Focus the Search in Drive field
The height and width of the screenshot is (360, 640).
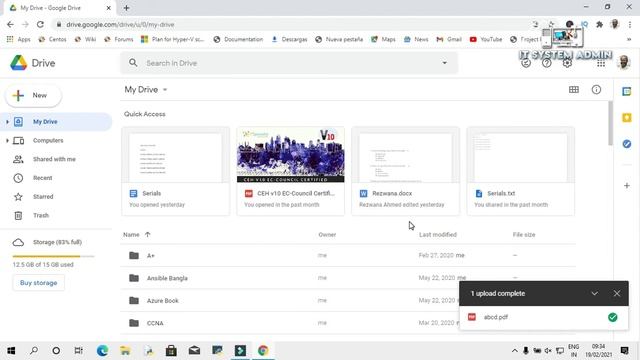289,63
